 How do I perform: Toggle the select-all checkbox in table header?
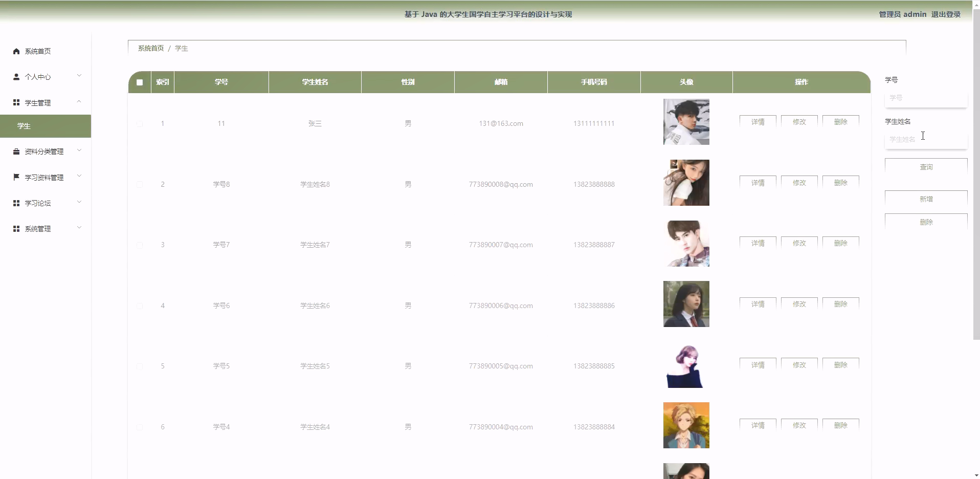[x=140, y=82]
